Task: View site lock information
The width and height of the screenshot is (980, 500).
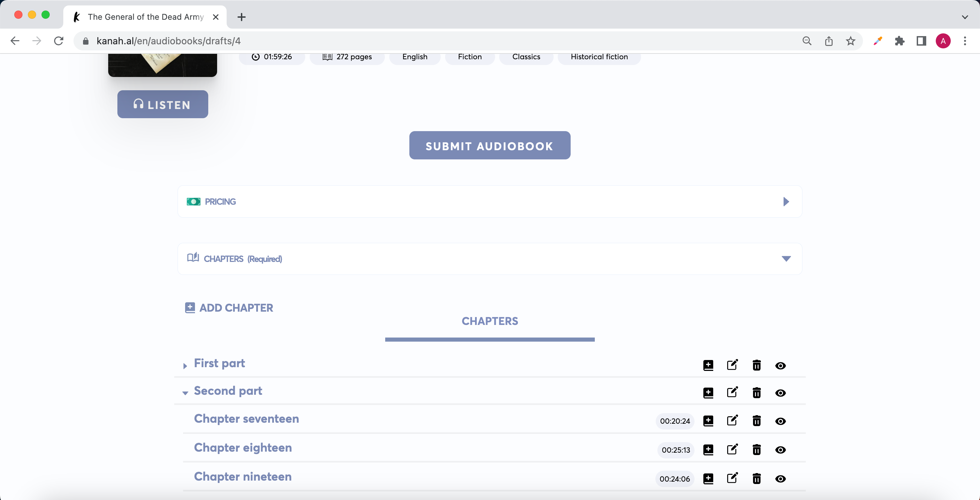Action: click(x=86, y=41)
